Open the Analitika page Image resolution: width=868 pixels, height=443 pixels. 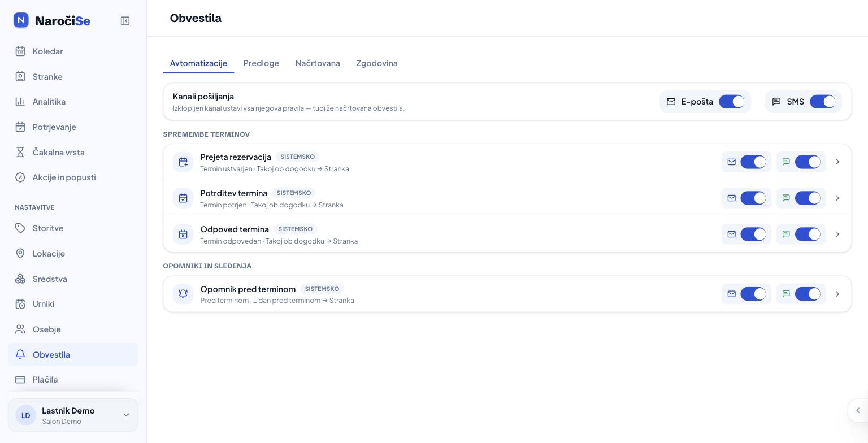tap(73, 102)
